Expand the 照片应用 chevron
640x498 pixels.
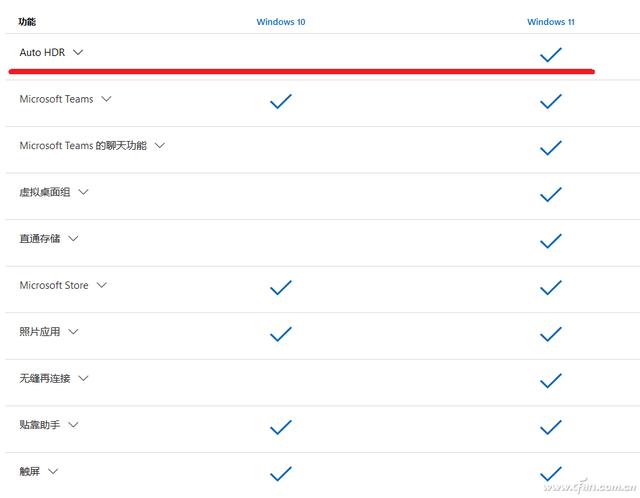pos(73,332)
